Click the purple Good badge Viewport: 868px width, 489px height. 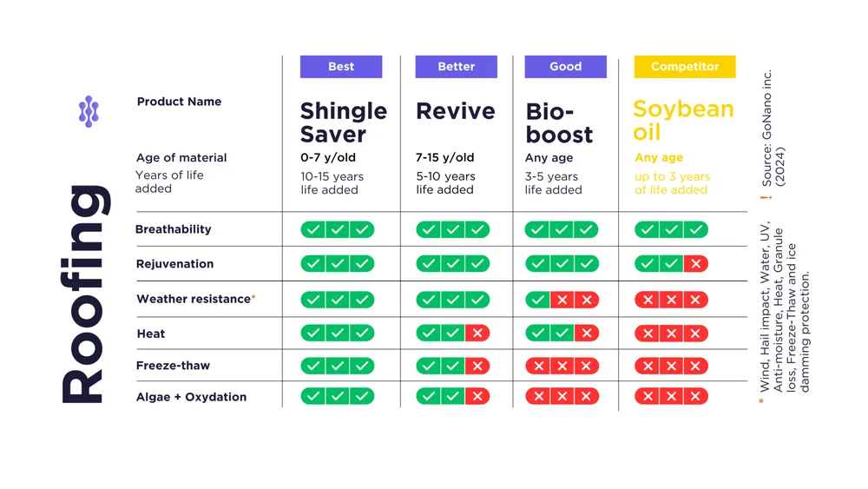click(565, 67)
